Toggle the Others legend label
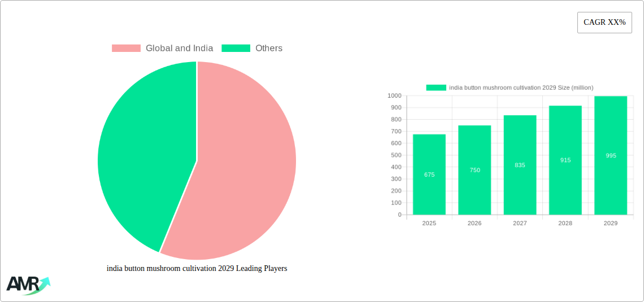The height and width of the screenshot is (302, 644). tap(268, 49)
